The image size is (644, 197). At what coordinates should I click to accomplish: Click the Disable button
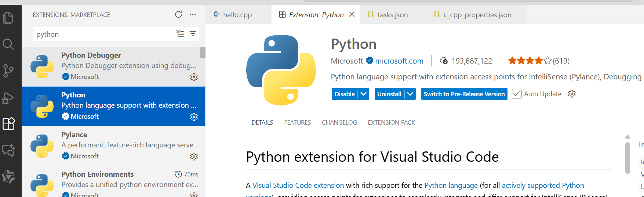tap(345, 94)
